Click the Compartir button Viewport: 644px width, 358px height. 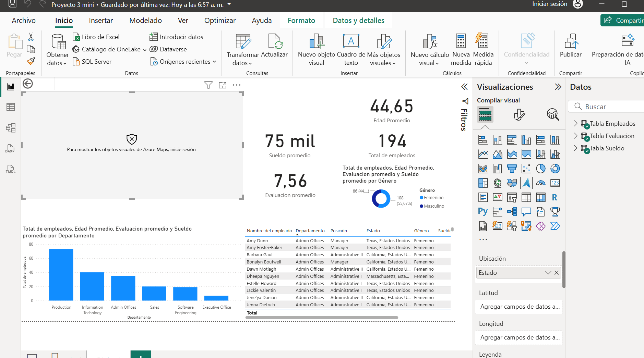[623, 21]
